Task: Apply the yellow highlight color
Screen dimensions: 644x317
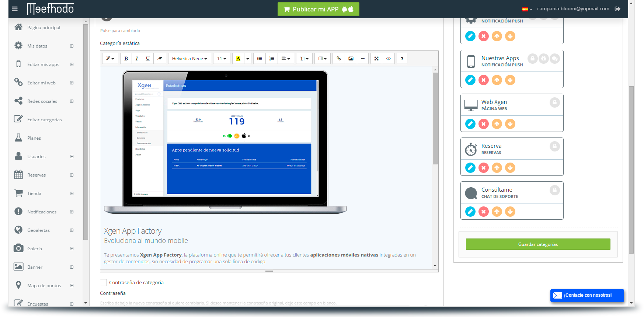Action: 238,59
